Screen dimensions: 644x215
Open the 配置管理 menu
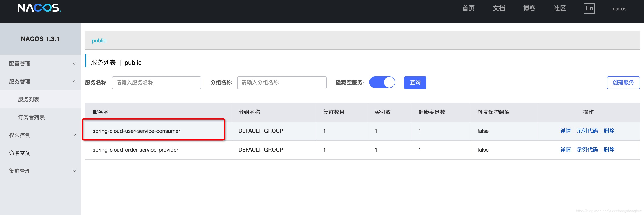(40, 64)
